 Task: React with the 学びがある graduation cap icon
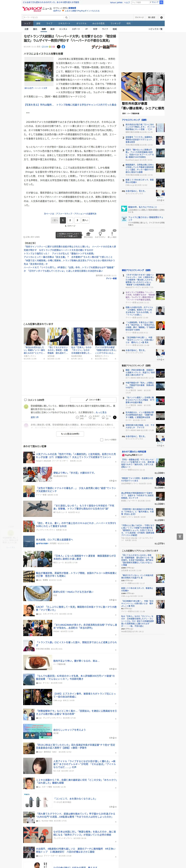coord(89,234)
